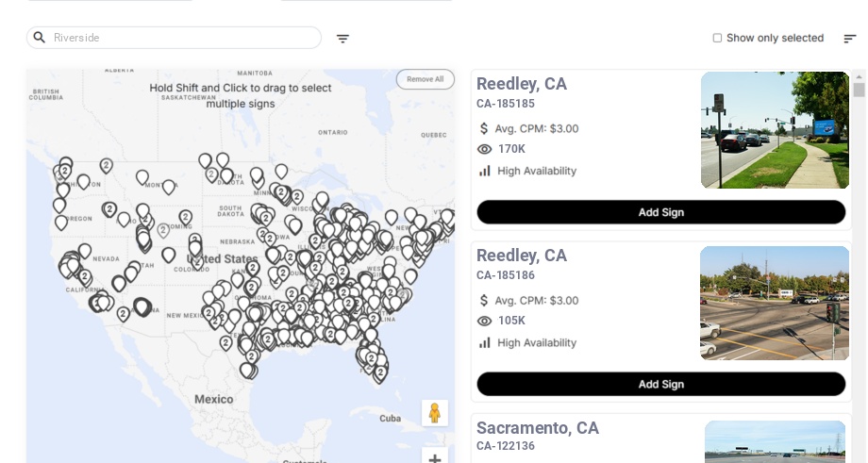Image resolution: width=868 pixels, height=463 pixels.
Task: Open the filter icon beside search
Action: coord(342,39)
